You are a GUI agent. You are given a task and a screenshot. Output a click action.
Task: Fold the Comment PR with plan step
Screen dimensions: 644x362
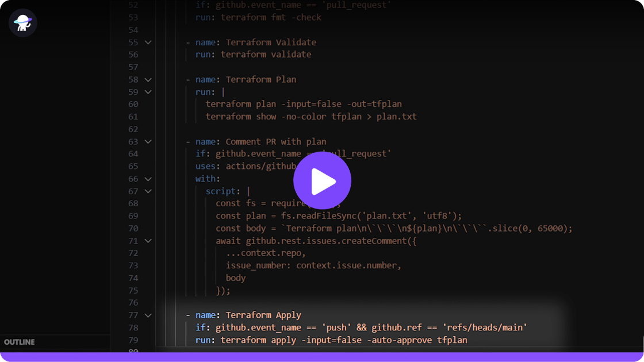(148, 142)
